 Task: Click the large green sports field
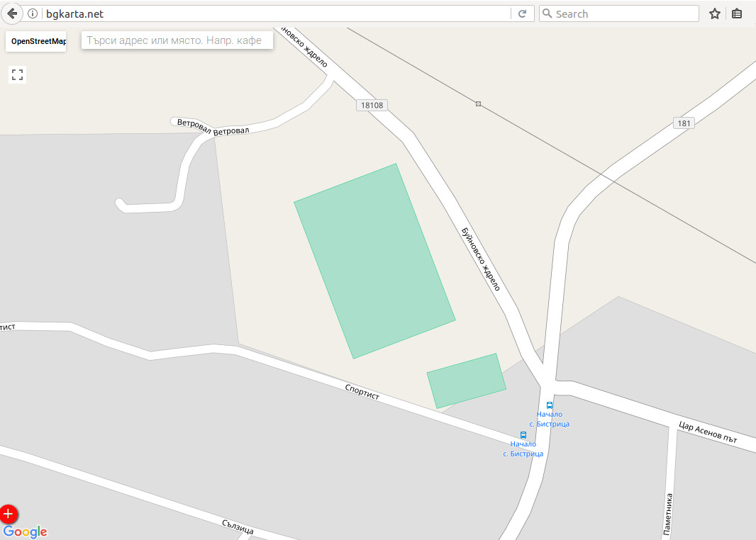374,261
